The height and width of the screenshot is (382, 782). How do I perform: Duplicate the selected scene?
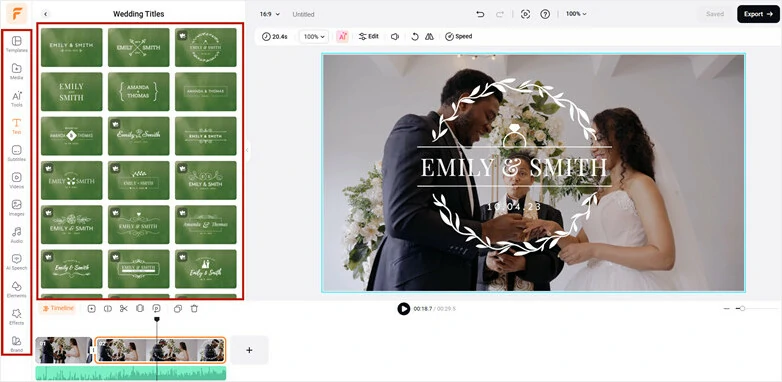178,309
